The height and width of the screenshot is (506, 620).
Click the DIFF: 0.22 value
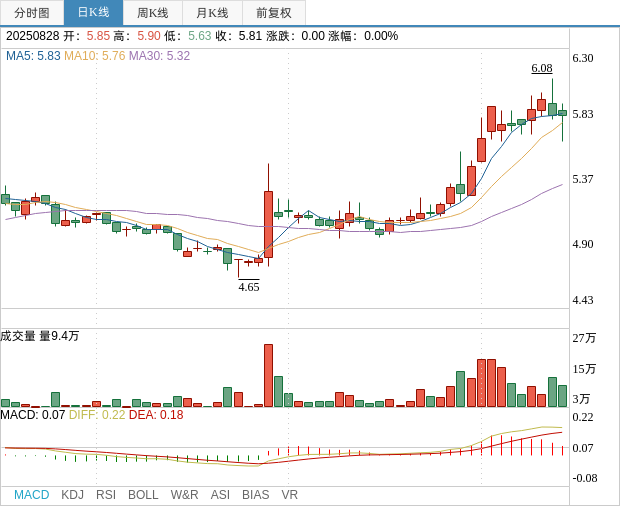tap(97, 415)
